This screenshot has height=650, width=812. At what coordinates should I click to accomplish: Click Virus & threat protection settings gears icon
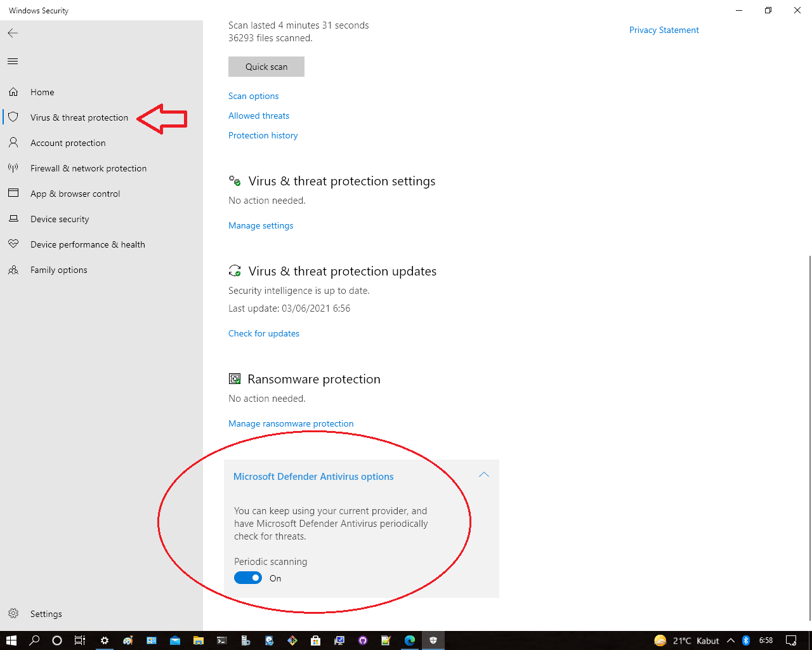tap(235, 181)
